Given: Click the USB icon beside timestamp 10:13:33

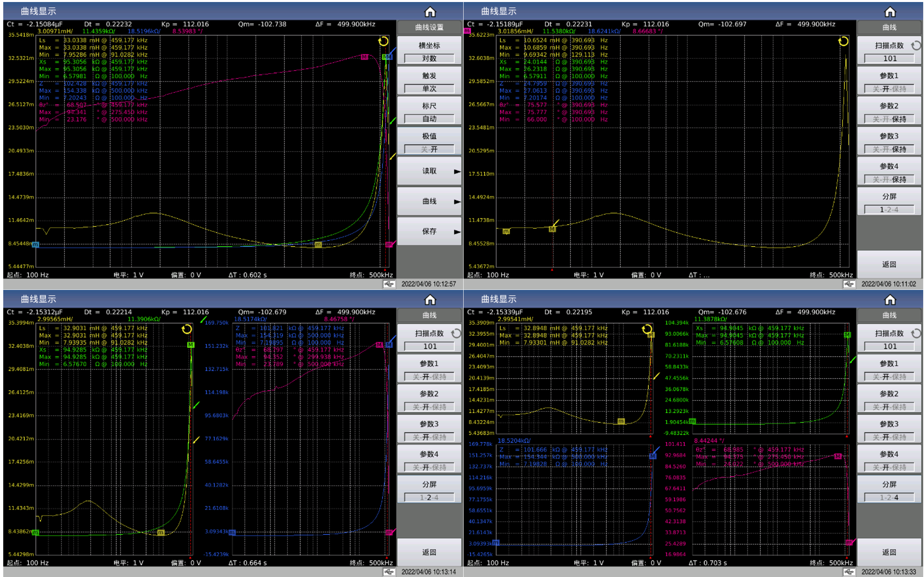Looking at the screenshot, I should tap(849, 572).
